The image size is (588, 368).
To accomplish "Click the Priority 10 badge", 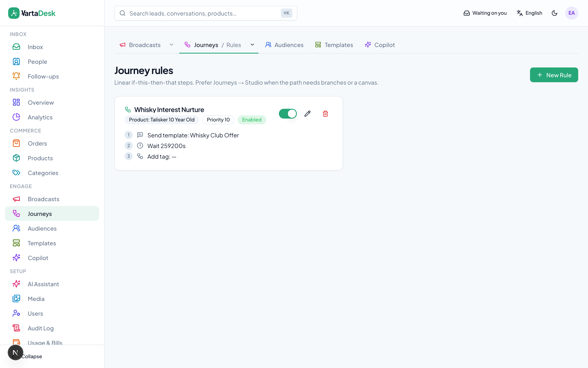I will [x=218, y=120].
